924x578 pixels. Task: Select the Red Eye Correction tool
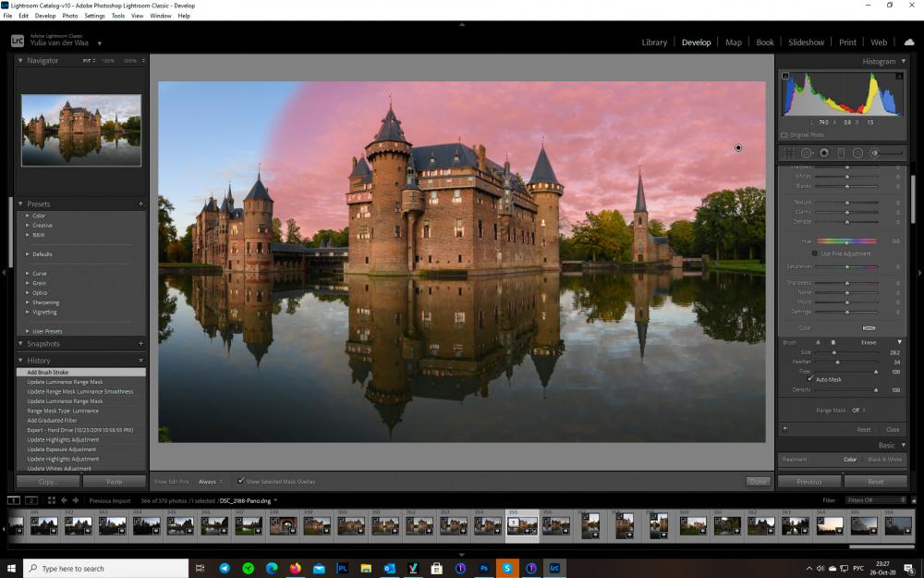[824, 154]
